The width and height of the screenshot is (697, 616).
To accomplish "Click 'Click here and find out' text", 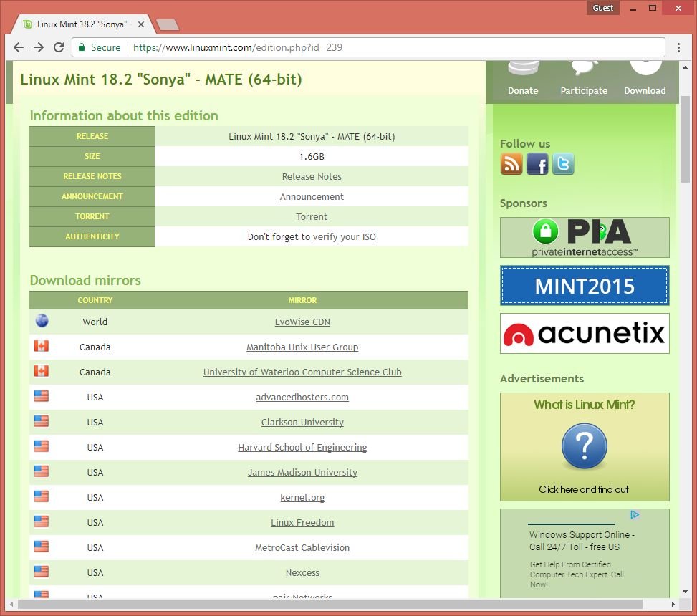I will click(x=584, y=489).
